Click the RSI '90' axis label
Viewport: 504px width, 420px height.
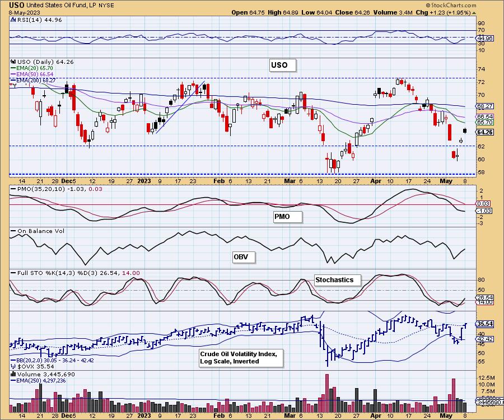click(x=481, y=23)
